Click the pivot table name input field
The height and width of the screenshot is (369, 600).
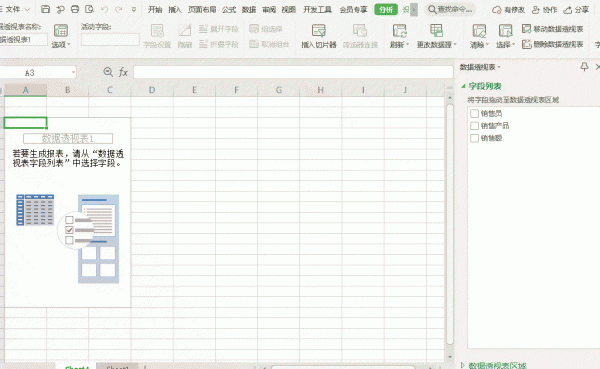pos(23,39)
